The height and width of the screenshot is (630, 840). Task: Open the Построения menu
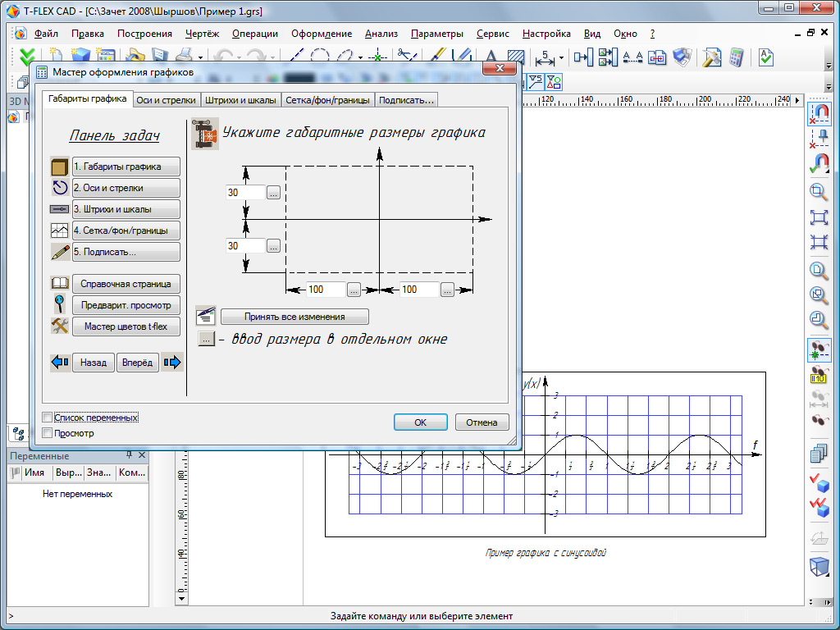144,34
